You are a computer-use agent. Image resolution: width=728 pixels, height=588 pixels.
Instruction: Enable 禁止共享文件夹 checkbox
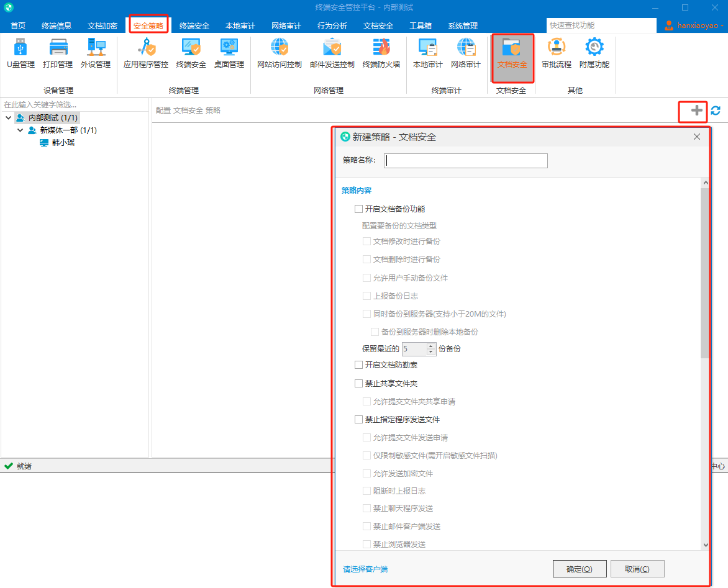coord(358,383)
